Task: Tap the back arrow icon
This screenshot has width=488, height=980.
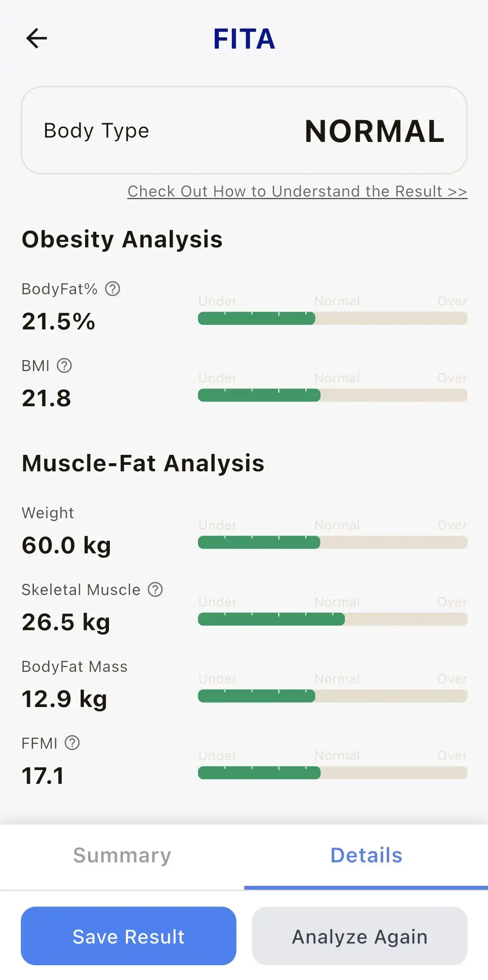Action: (x=36, y=38)
